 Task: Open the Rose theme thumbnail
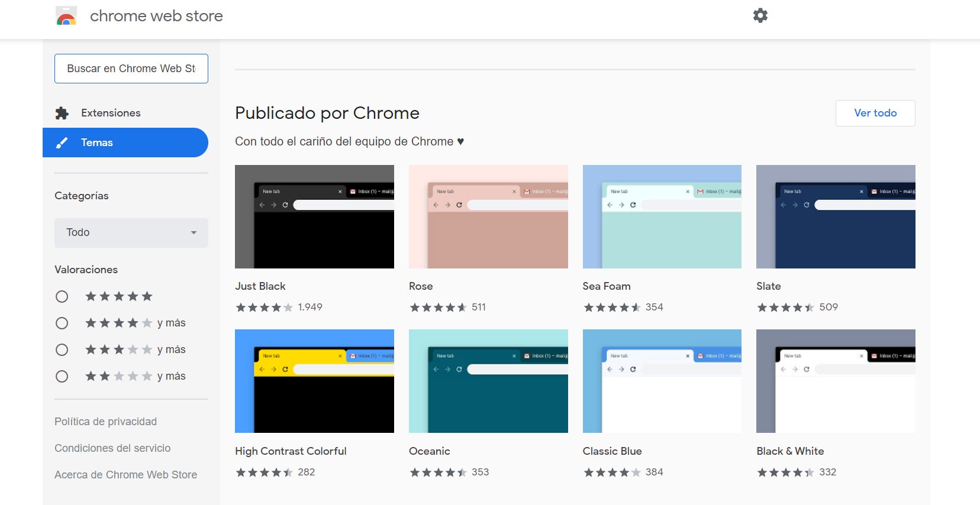tap(488, 216)
